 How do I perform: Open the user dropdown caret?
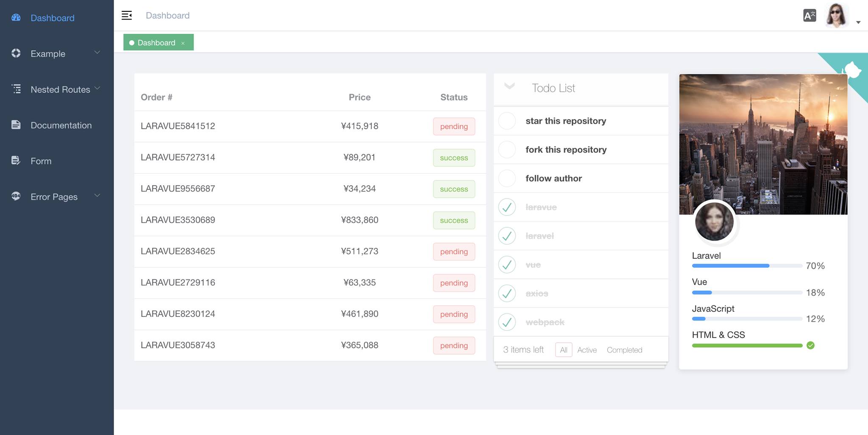click(x=858, y=22)
